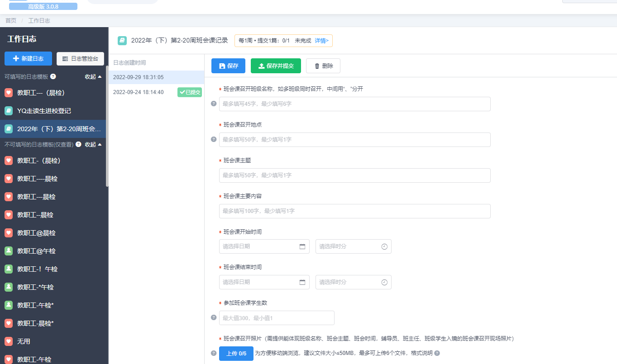Click the 删除 button

(x=323, y=66)
